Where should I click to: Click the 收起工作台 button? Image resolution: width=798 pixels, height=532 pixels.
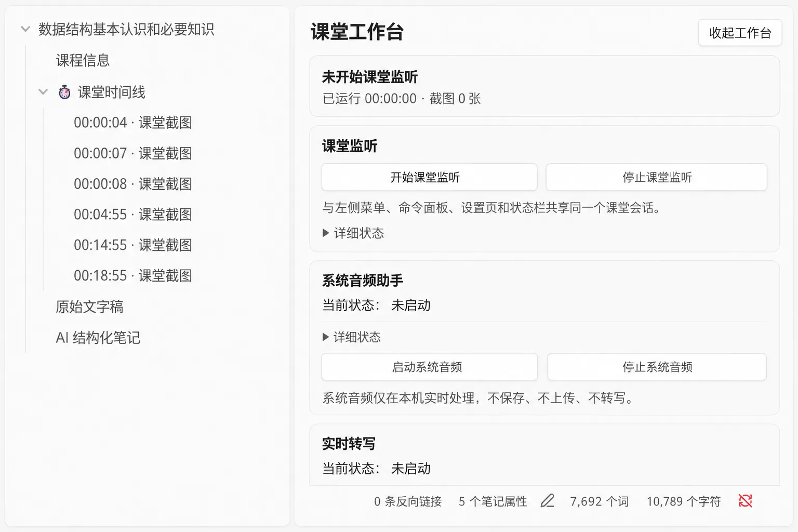click(740, 33)
